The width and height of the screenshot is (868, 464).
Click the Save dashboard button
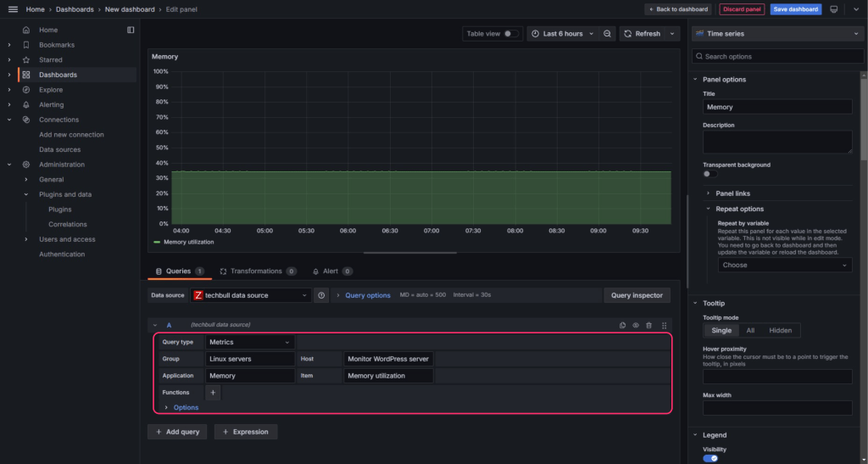point(795,9)
